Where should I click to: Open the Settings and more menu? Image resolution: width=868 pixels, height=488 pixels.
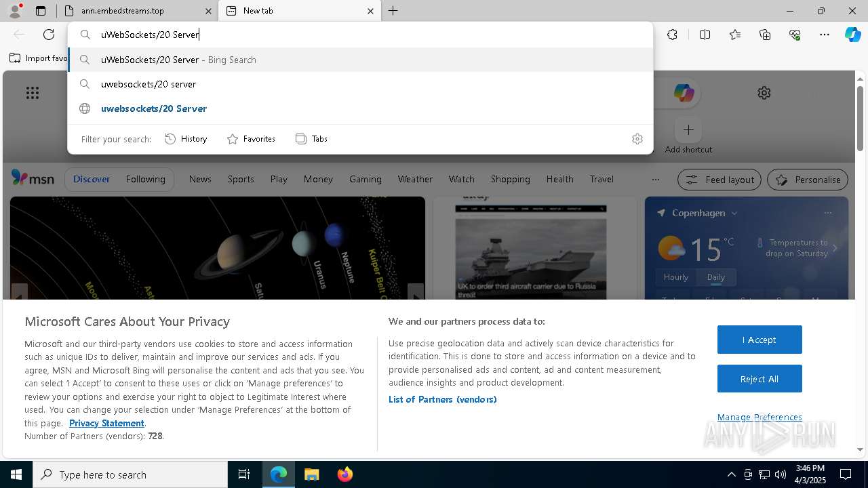825,35
